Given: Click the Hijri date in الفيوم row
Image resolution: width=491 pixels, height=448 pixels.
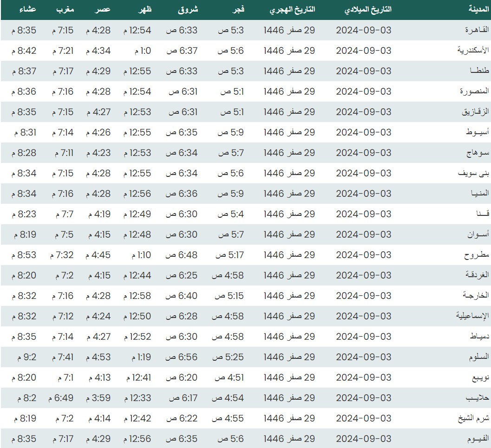Looking at the screenshot, I should click(x=289, y=439).
